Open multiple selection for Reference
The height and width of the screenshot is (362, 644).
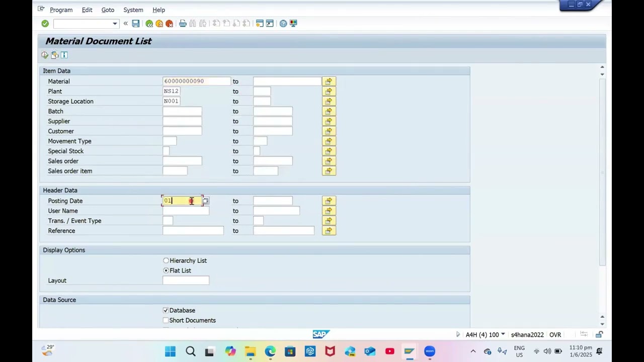329,231
